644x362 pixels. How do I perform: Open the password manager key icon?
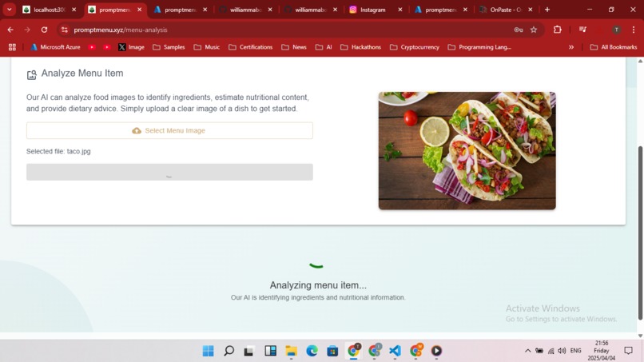tap(519, 30)
